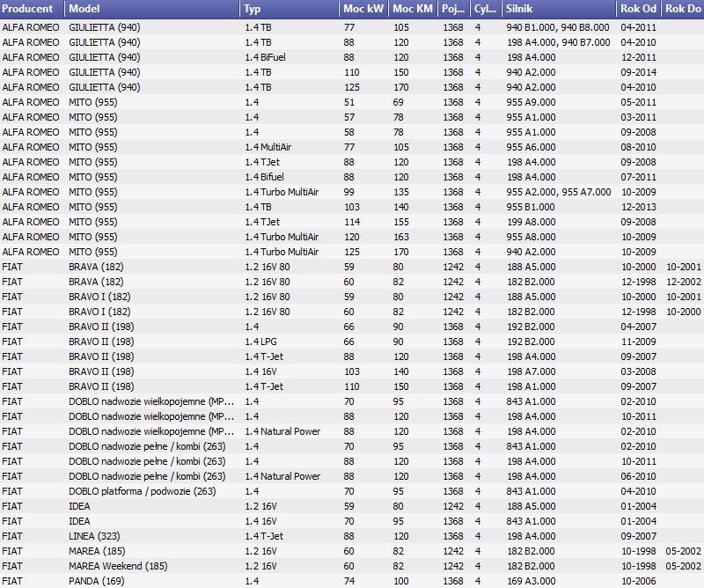Sort by the Producent column header

point(33,9)
